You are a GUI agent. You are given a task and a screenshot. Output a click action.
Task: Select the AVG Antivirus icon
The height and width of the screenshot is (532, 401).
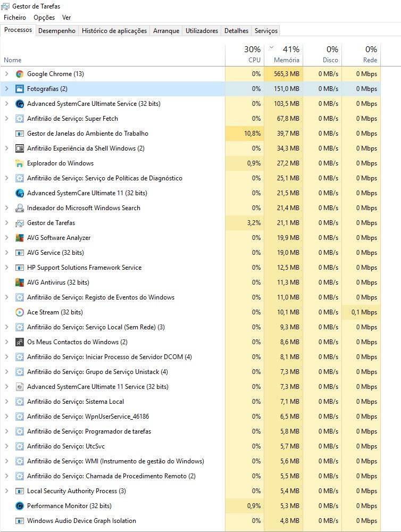pos(20,282)
